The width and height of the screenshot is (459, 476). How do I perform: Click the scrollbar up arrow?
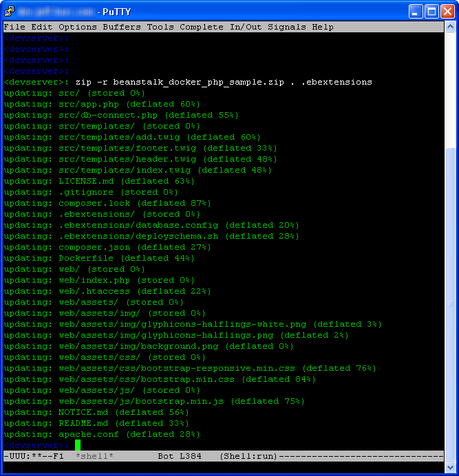pos(450,27)
